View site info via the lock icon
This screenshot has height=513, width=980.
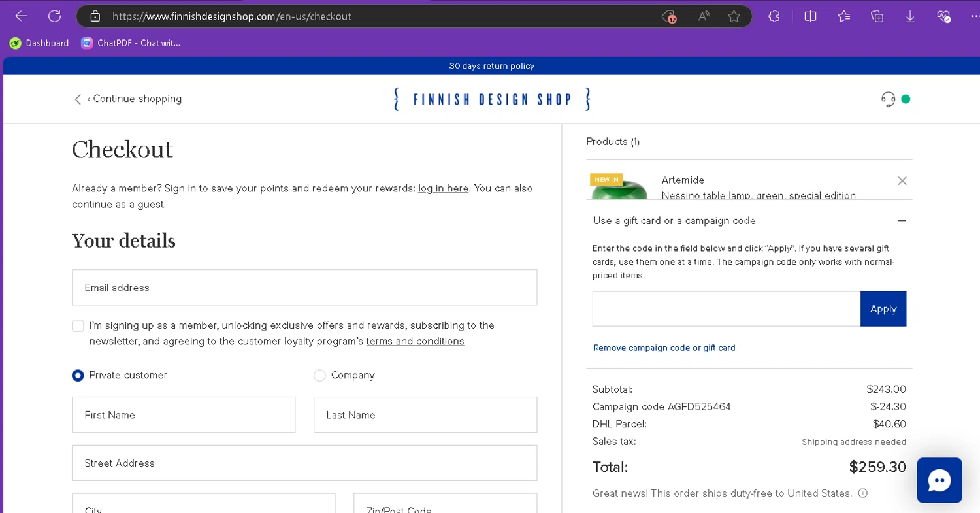pos(95,16)
